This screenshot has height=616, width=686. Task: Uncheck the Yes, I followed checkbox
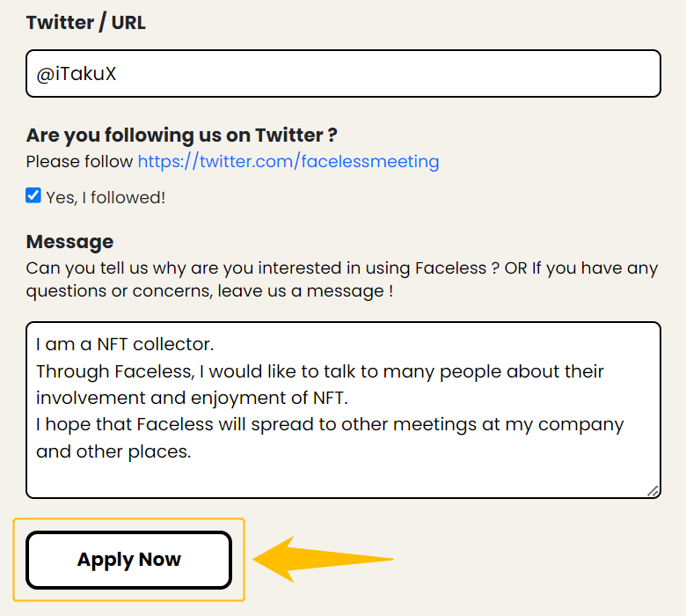(33, 195)
